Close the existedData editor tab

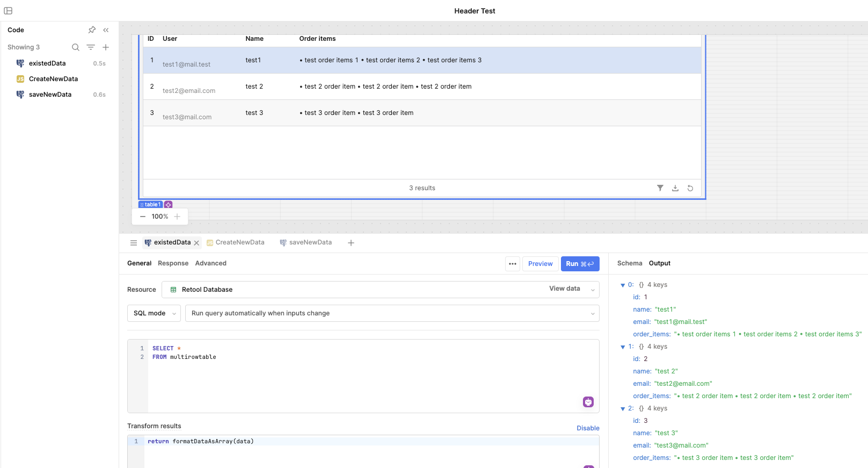pyautogui.click(x=196, y=243)
